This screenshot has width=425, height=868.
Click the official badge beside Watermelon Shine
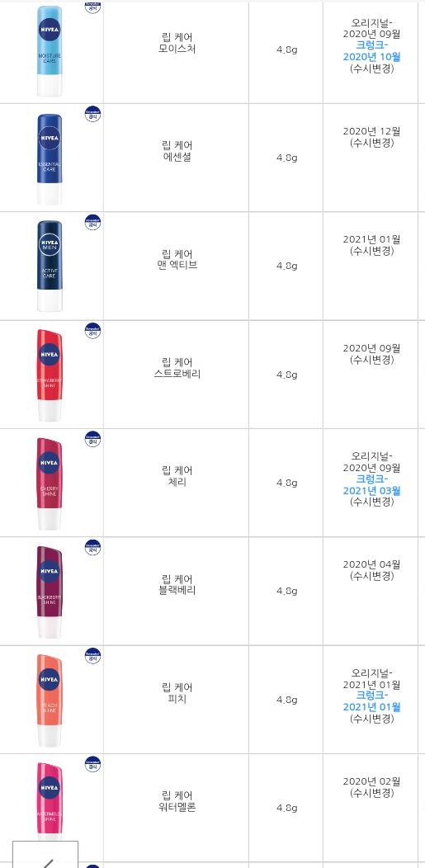(x=92, y=765)
